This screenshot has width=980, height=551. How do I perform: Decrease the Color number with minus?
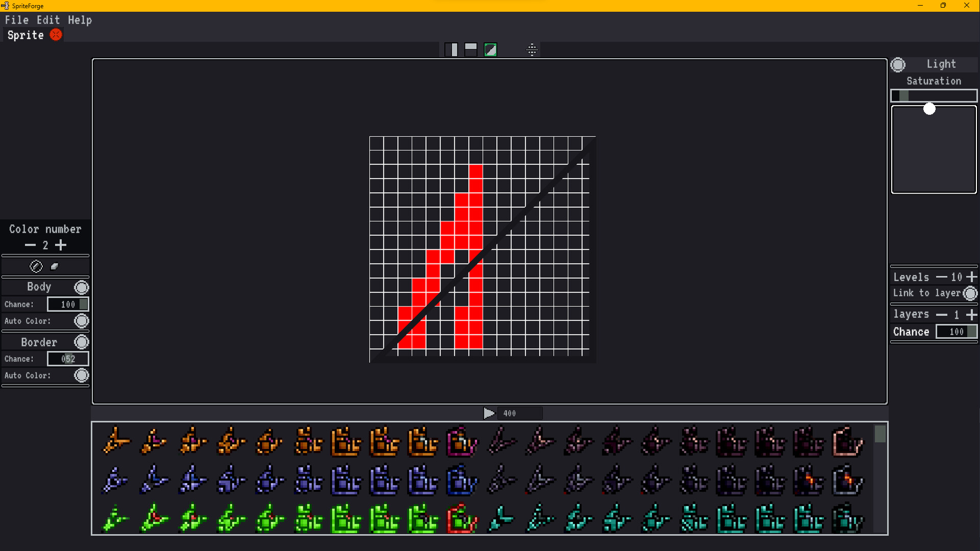pos(30,245)
